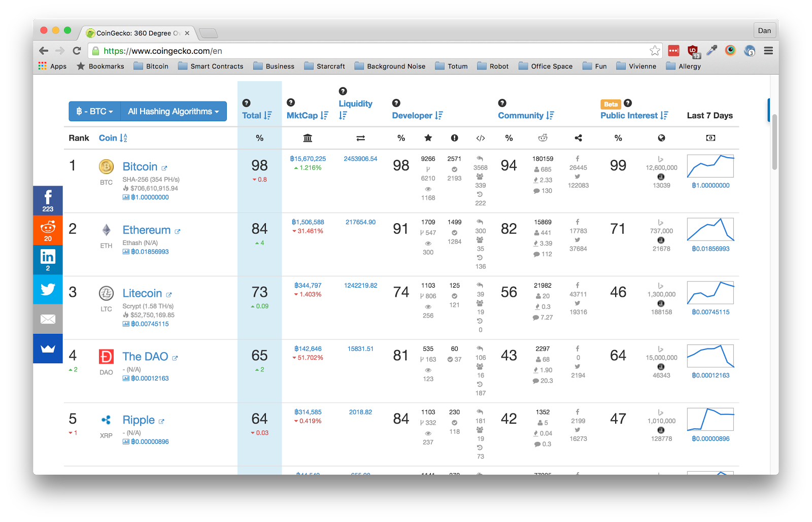Share the page via Facebook sidebar button
812x522 pixels.
48,200
